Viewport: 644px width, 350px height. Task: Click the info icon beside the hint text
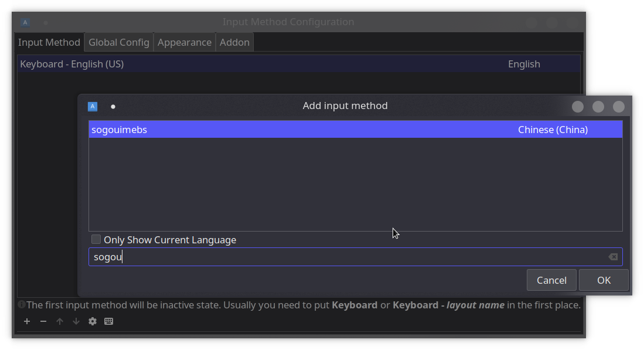point(21,304)
